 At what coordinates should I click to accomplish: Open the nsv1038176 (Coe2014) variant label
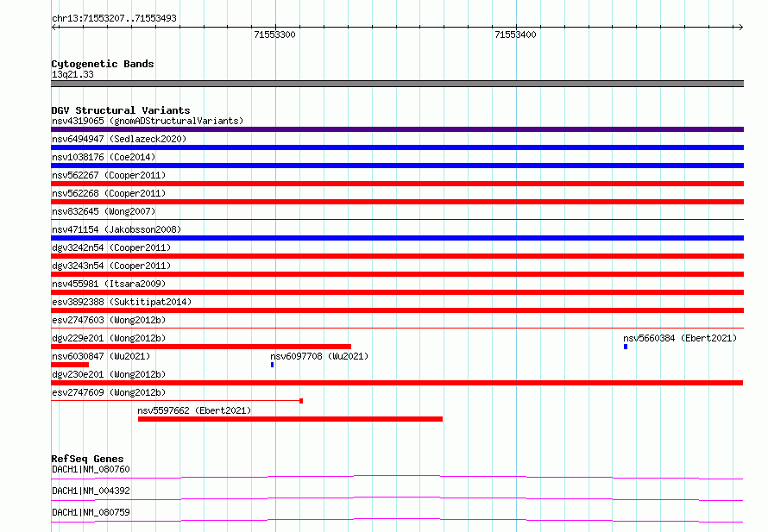click(104, 157)
